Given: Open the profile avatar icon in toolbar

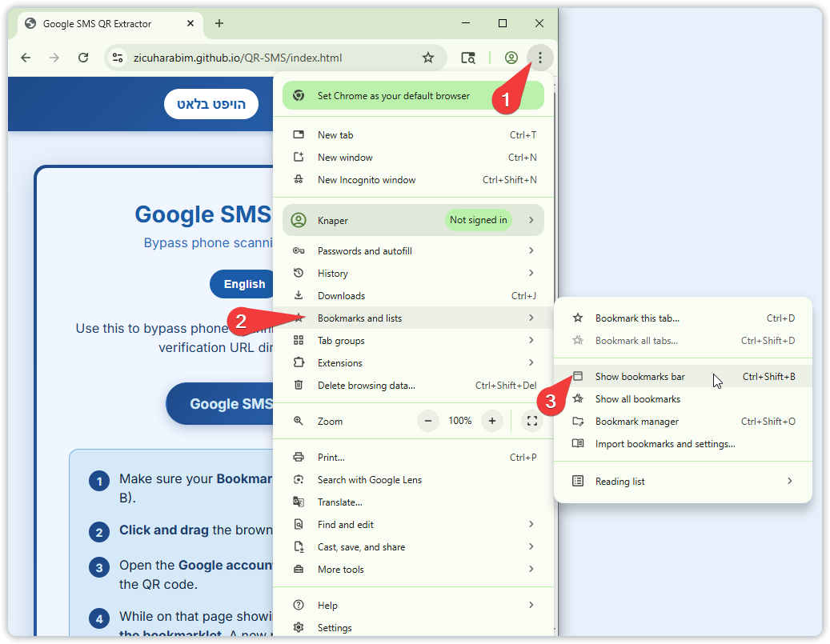Looking at the screenshot, I should pos(511,58).
